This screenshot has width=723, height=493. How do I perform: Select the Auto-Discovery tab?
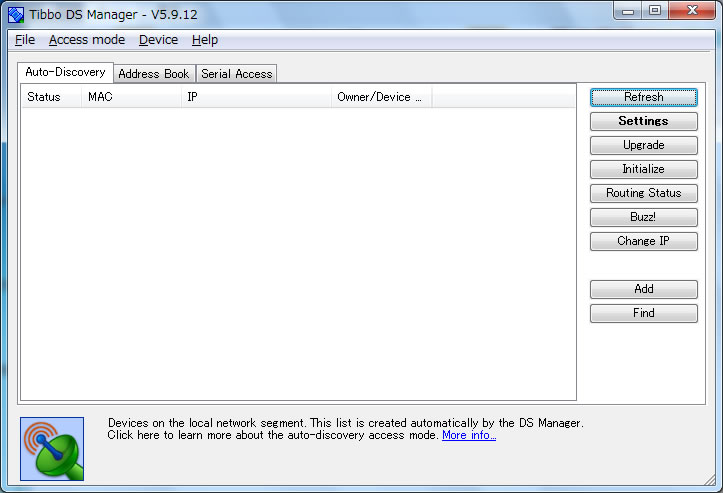(65, 72)
